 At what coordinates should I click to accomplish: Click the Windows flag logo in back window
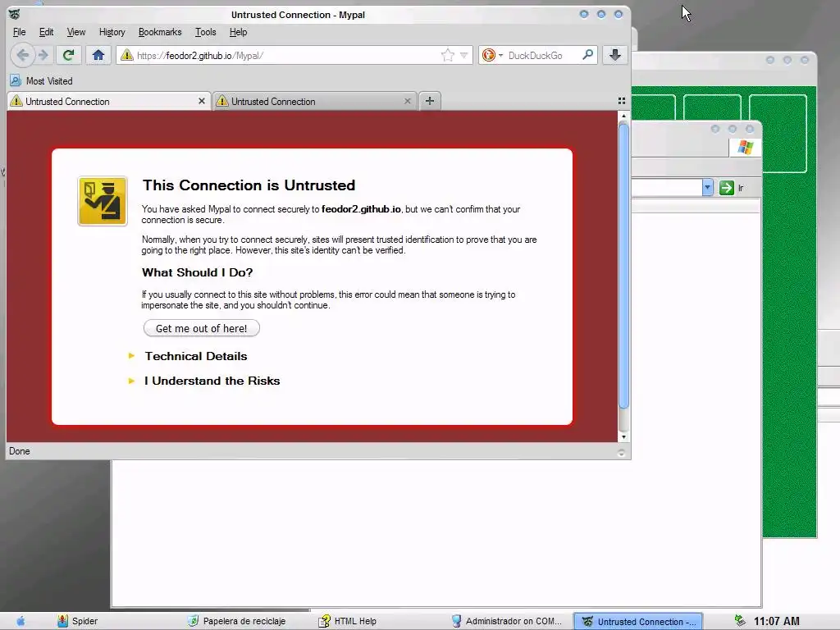pos(745,147)
